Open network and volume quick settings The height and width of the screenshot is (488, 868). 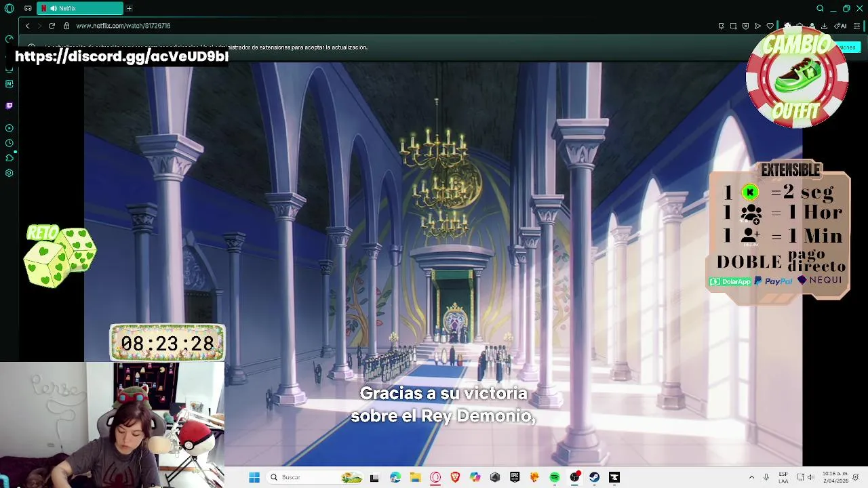(805, 477)
